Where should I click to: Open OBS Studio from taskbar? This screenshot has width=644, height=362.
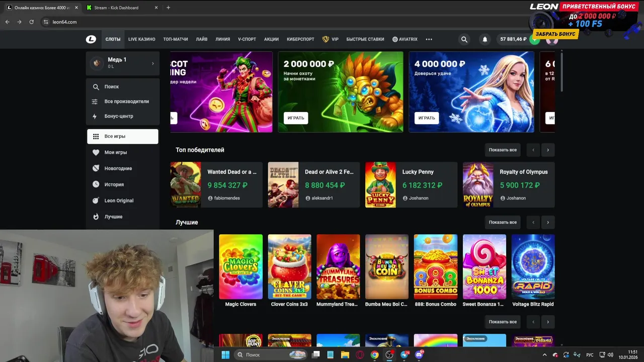(389, 355)
